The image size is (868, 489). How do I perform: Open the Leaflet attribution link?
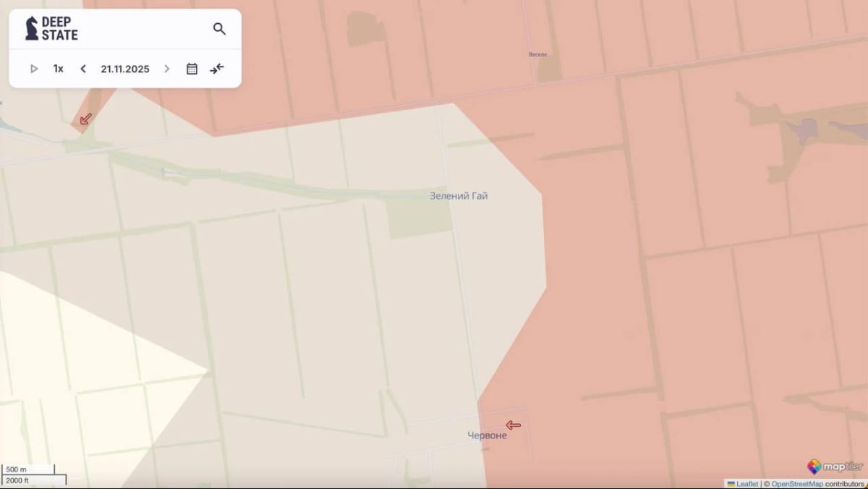746,484
